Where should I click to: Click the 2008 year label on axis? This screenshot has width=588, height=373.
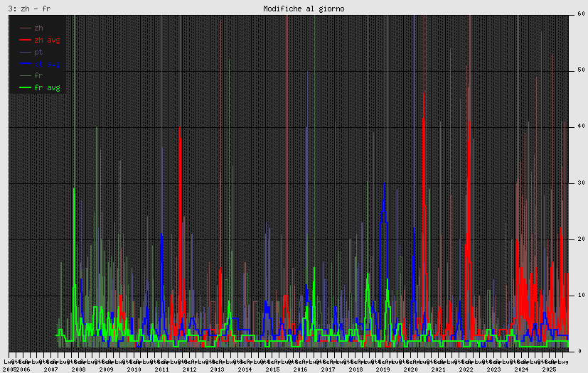[78, 369]
